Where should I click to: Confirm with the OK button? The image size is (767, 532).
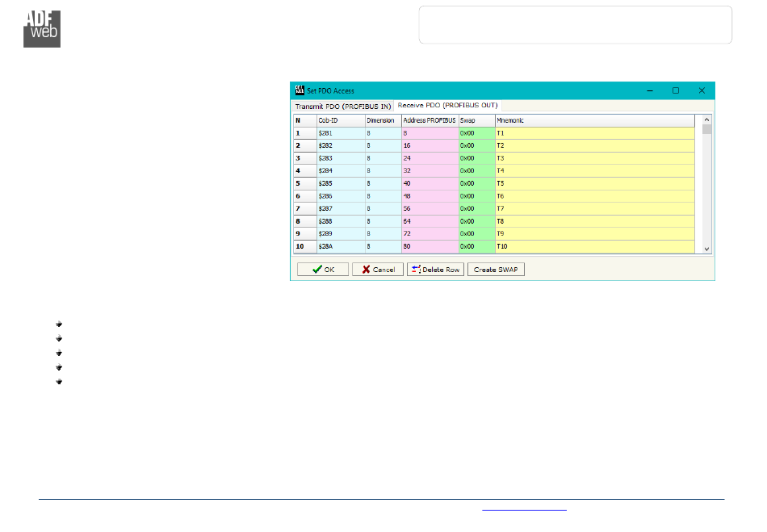(323, 270)
